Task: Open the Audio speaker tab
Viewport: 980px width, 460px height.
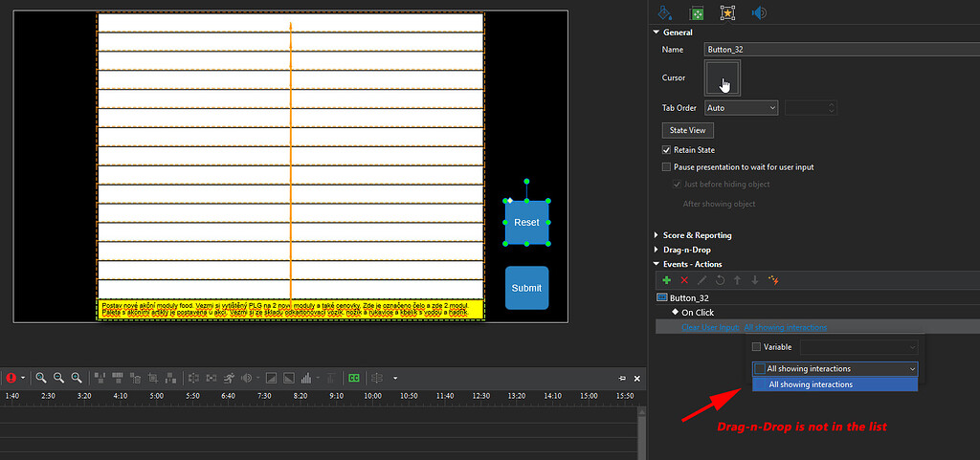Action: point(759,12)
